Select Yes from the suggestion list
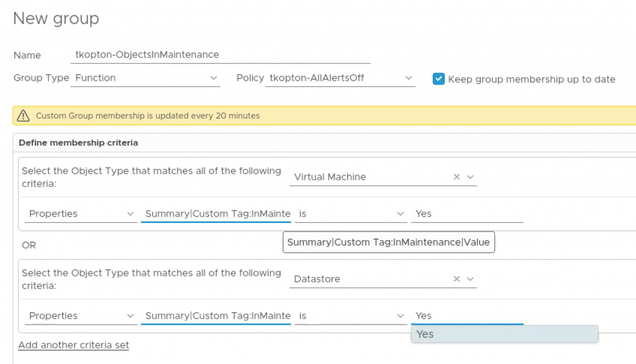 point(504,334)
